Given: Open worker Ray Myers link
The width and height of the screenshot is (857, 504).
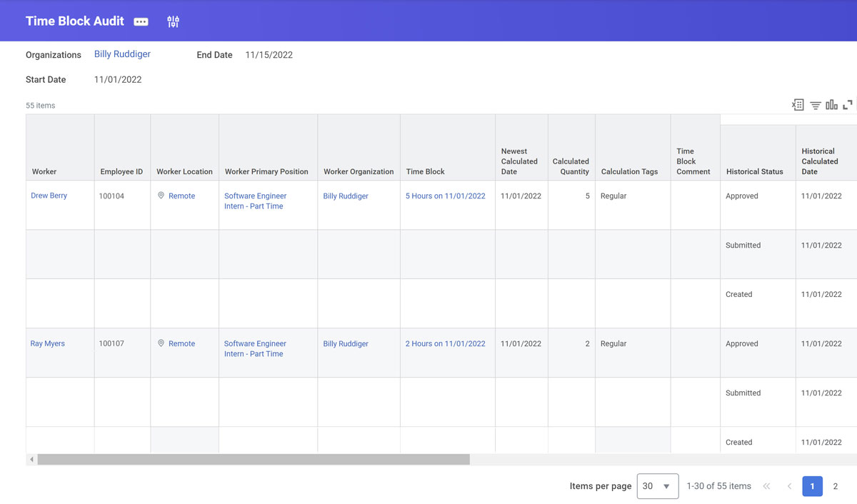Looking at the screenshot, I should (x=47, y=343).
